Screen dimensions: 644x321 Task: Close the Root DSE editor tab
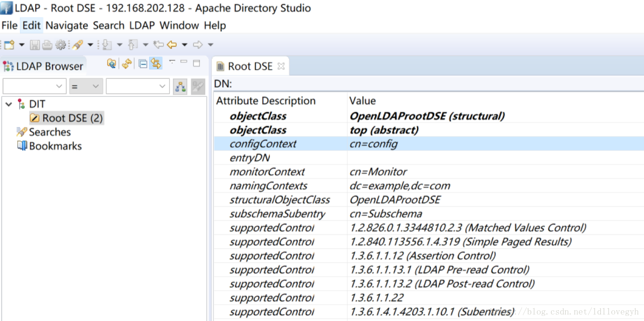tap(281, 66)
